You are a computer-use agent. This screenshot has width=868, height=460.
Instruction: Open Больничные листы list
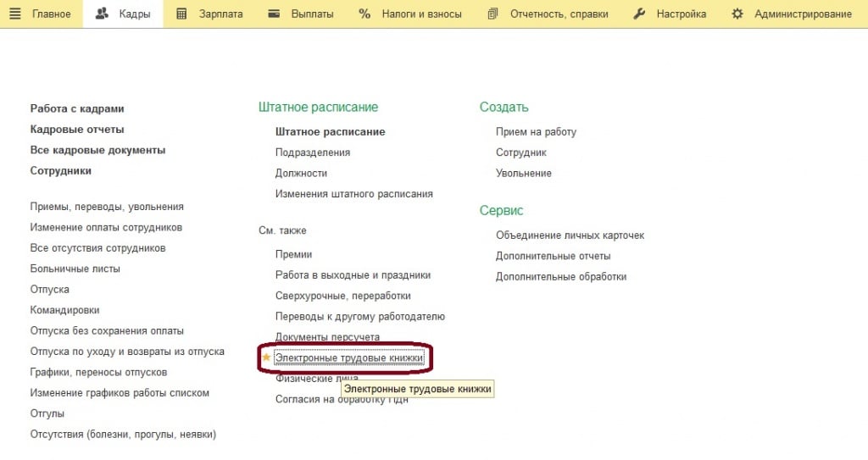[75, 269]
